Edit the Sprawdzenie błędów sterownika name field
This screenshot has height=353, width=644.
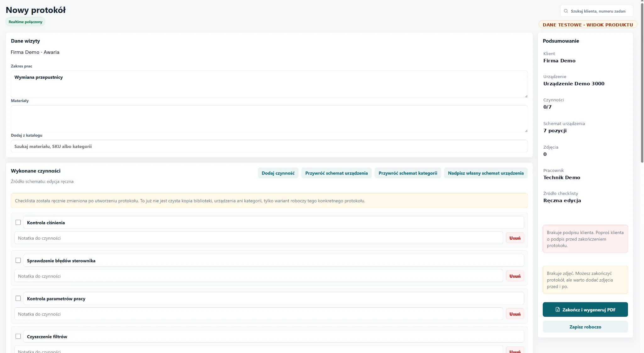pos(274,261)
